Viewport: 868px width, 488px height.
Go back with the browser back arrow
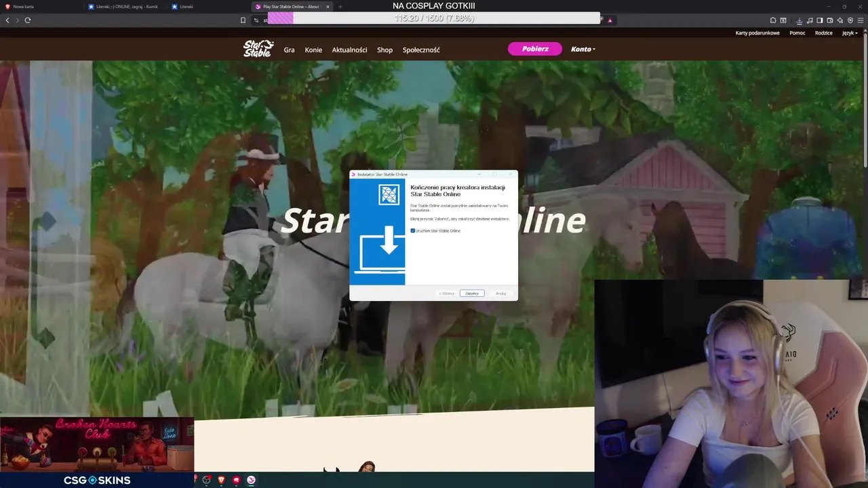7,20
